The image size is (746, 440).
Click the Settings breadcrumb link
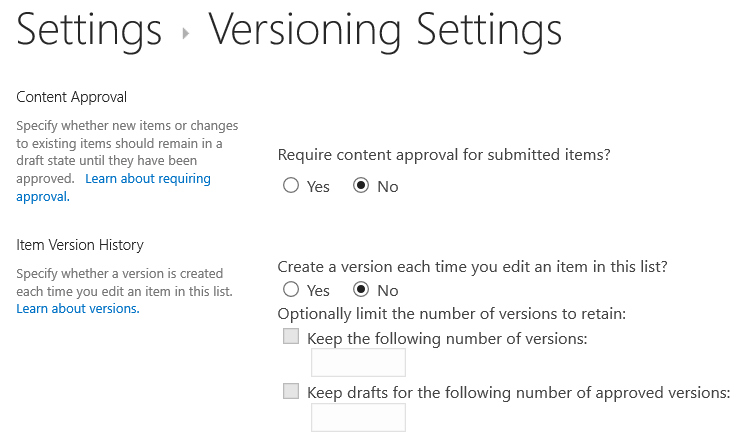(x=89, y=31)
